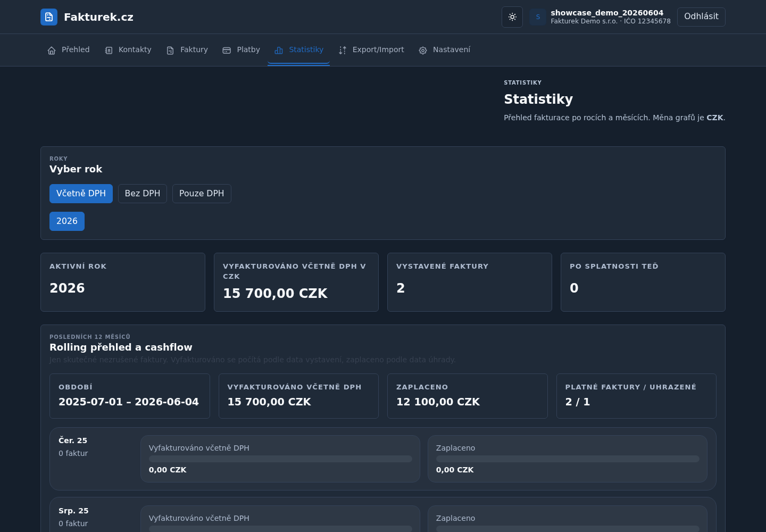Select the Pouze DPH option
Image resolution: width=766 pixels, height=532 pixels.
[x=202, y=194]
